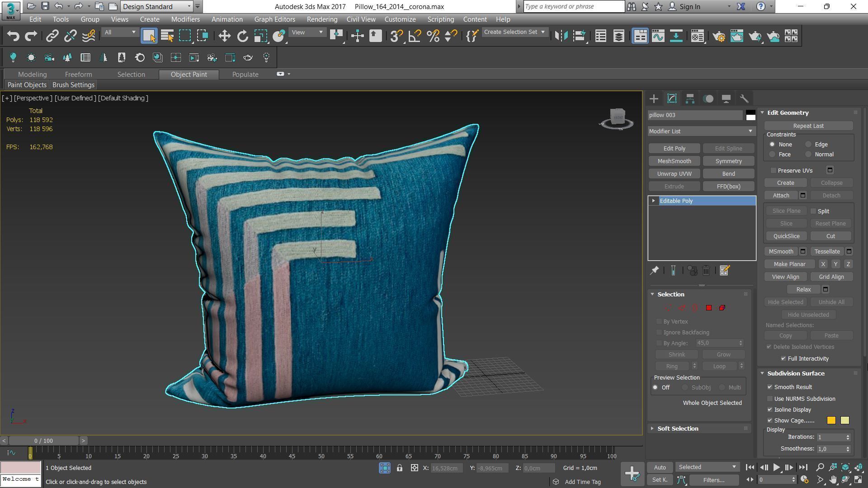Expand the Soft Selection rollout
Image resolution: width=868 pixels, height=488 pixels.
pyautogui.click(x=677, y=429)
